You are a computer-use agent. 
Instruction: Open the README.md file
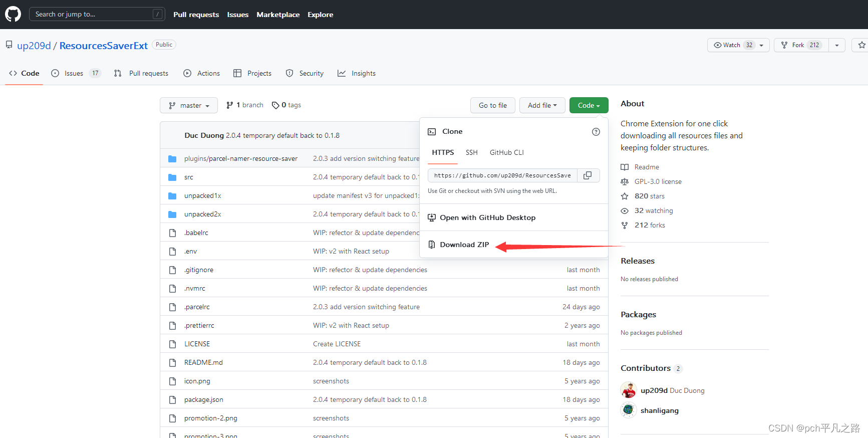203,362
